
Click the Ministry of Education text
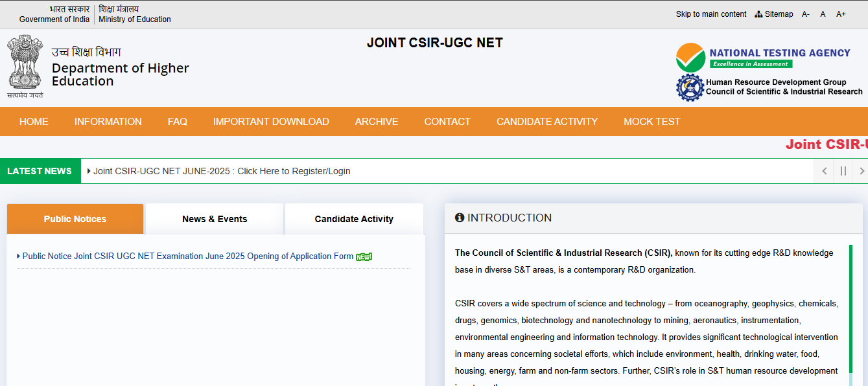coord(135,19)
